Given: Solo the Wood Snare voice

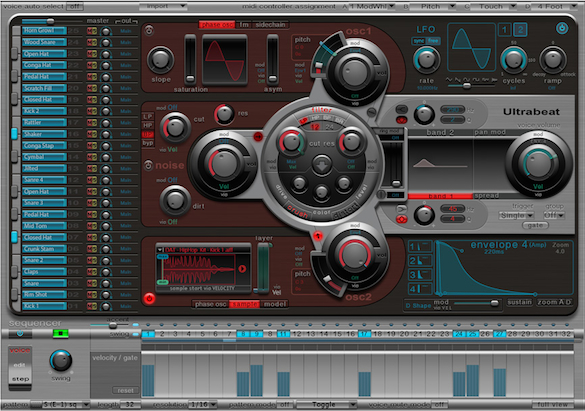Looking at the screenshot, I should [94, 43].
